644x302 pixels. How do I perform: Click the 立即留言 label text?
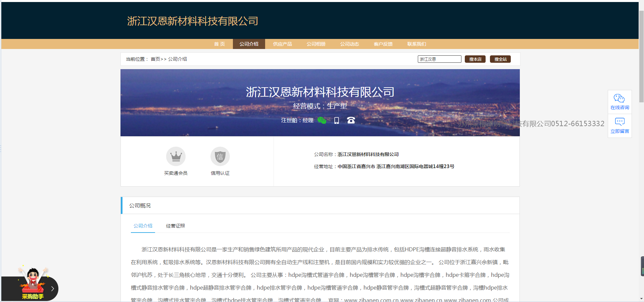[x=620, y=131]
